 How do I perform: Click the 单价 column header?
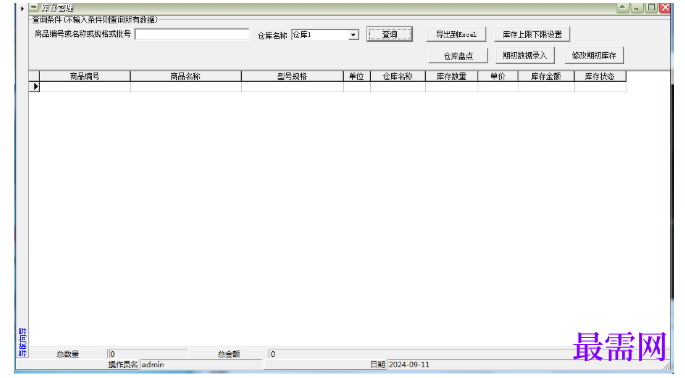[498, 76]
